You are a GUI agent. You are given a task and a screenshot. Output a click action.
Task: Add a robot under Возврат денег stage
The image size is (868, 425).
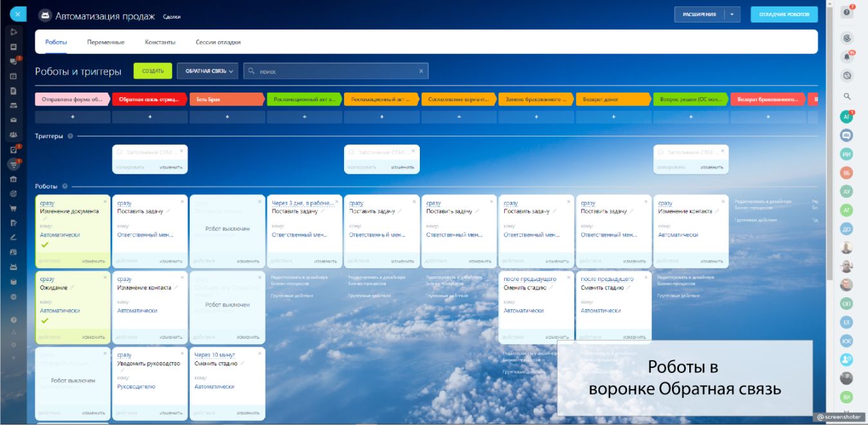613,117
